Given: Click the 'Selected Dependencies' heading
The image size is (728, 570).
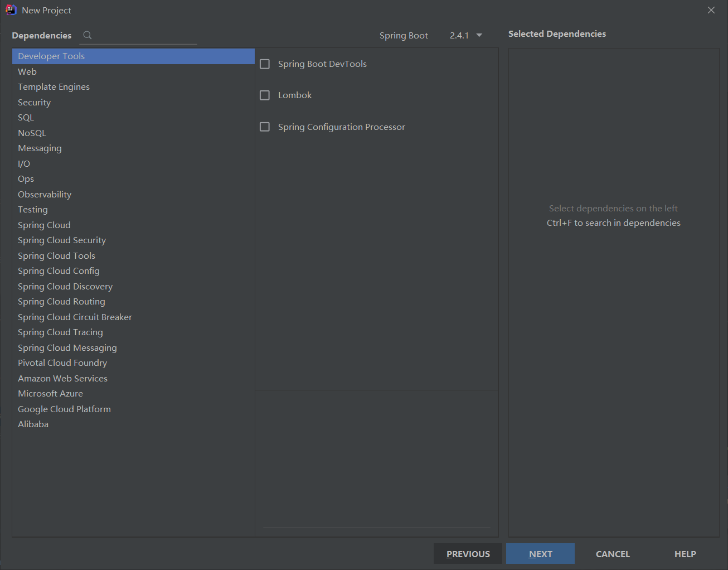Looking at the screenshot, I should click(557, 34).
